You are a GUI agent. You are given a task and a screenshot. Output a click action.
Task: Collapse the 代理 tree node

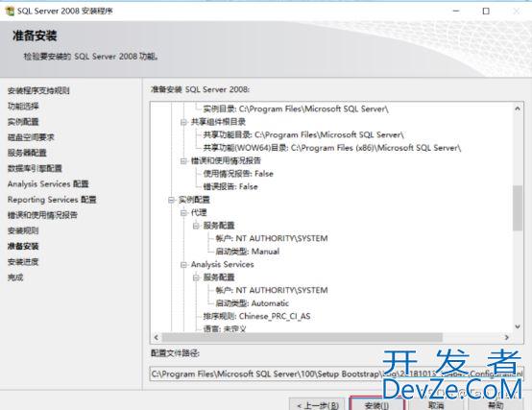183,212
